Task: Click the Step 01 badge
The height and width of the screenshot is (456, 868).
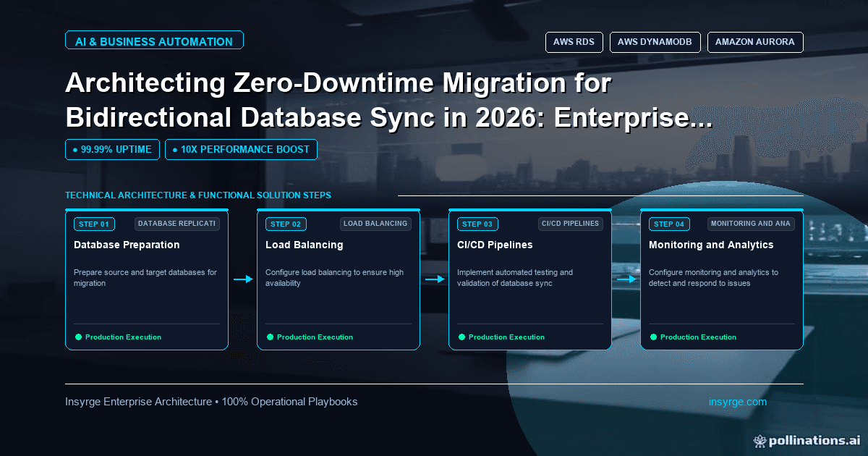Action: (94, 224)
